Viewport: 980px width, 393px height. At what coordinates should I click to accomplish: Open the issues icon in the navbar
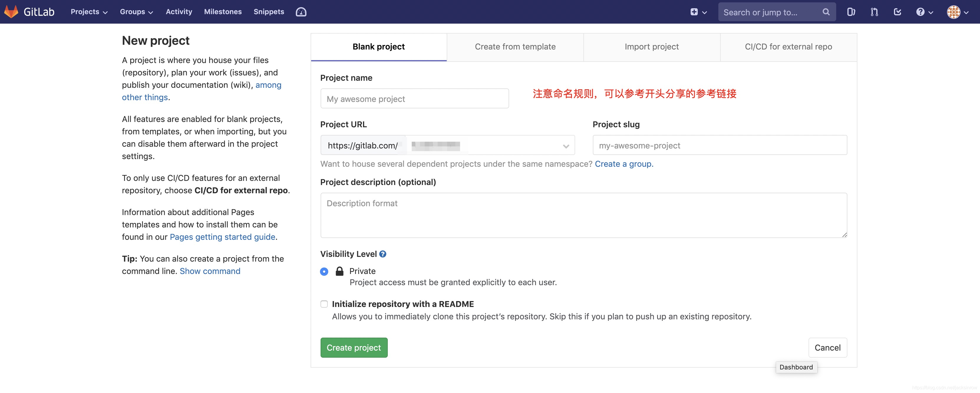tap(851, 12)
